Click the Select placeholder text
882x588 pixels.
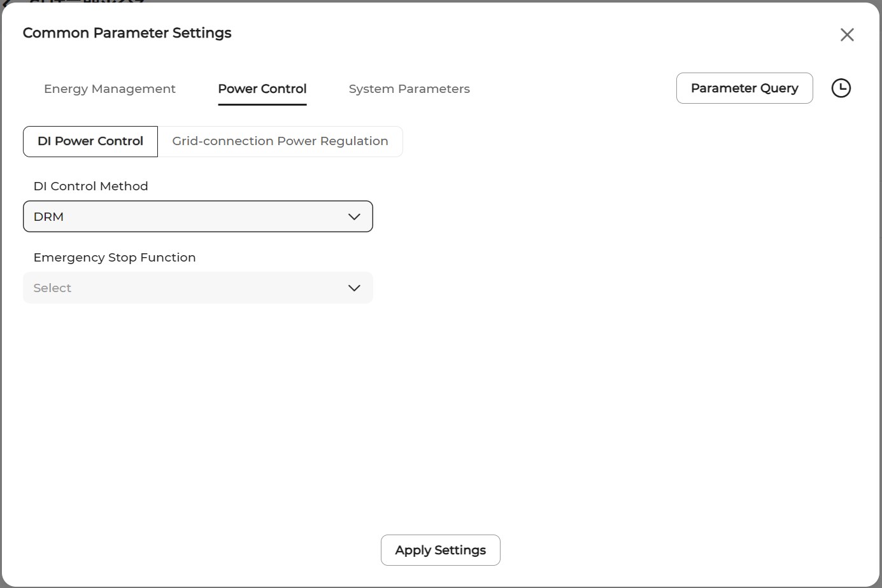[x=52, y=288]
